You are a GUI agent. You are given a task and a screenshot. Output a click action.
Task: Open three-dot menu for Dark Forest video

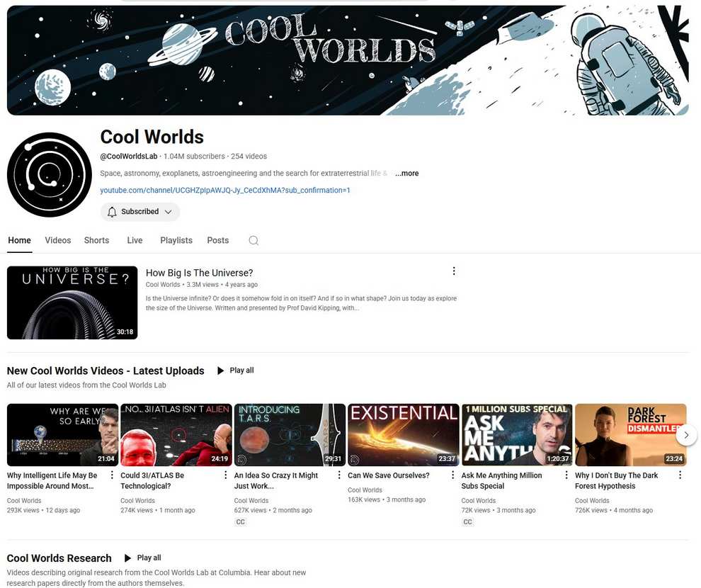tap(680, 475)
